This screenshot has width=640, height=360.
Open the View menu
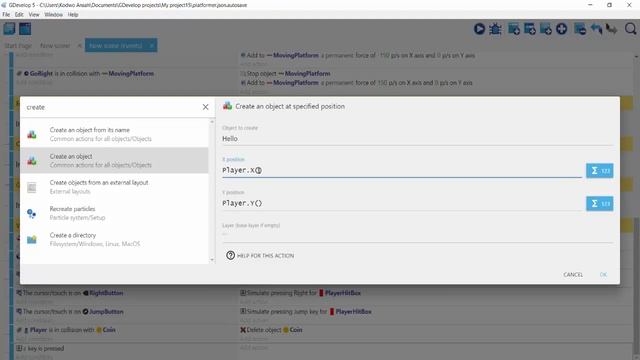pos(34,14)
